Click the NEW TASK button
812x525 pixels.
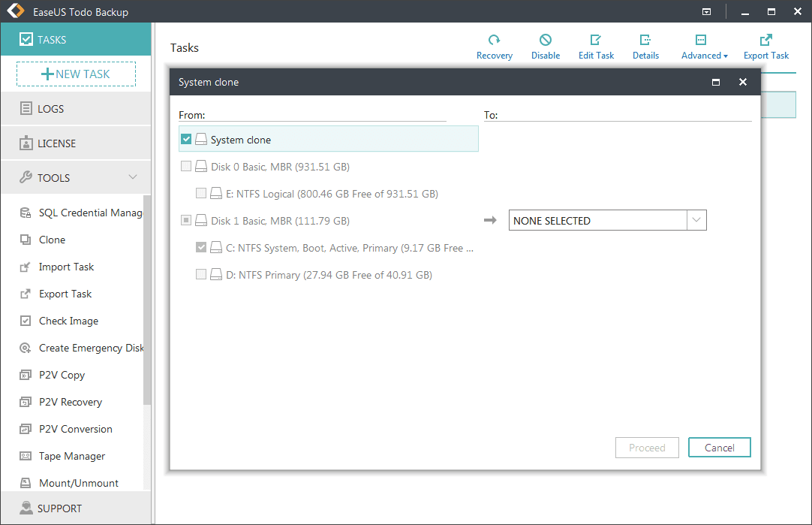[x=76, y=74]
